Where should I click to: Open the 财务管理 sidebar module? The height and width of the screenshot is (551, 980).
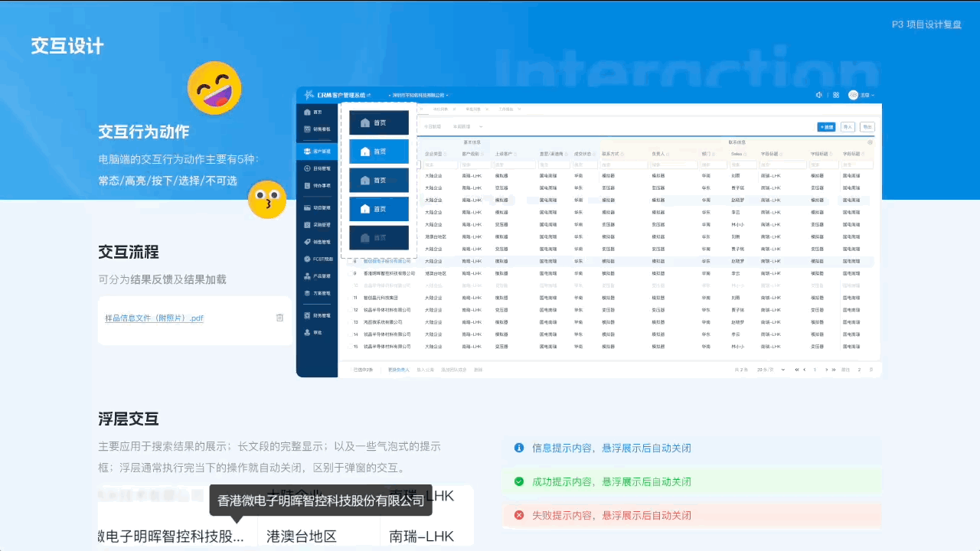tap(316, 315)
